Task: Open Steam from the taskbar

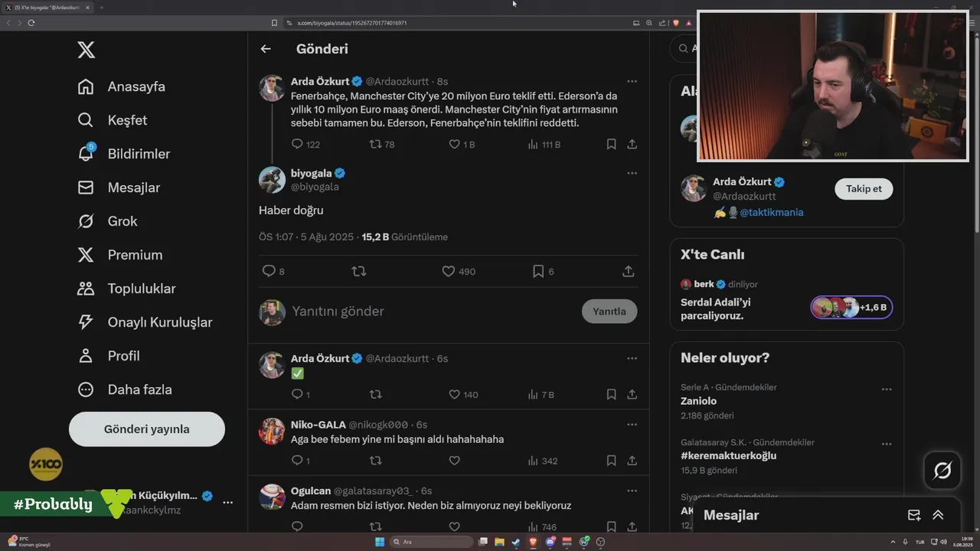Action: (x=515, y=542)
